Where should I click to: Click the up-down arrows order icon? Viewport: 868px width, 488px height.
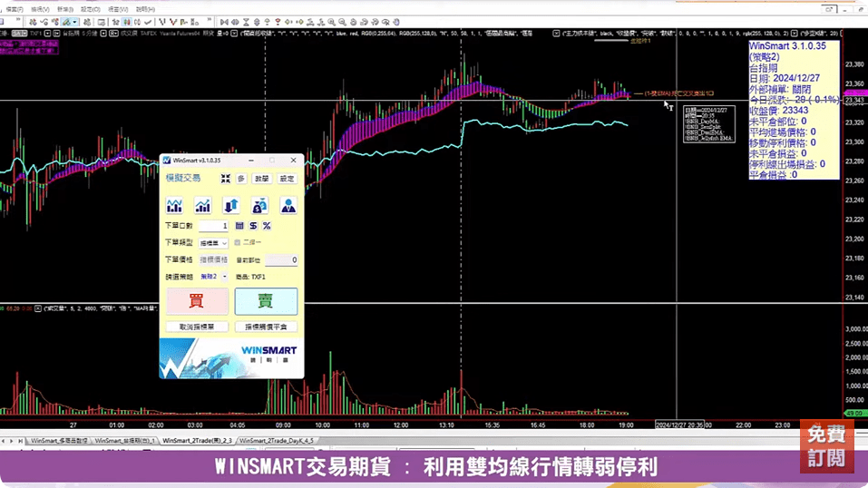pyautogui.click(x=231, y=206)
